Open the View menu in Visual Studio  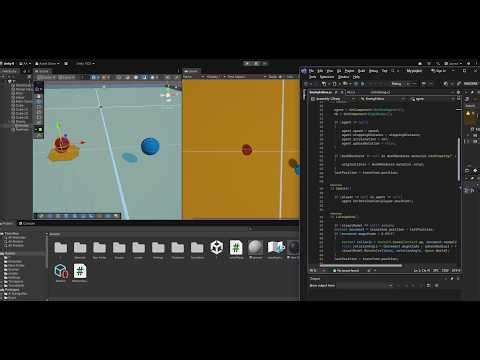330,71
